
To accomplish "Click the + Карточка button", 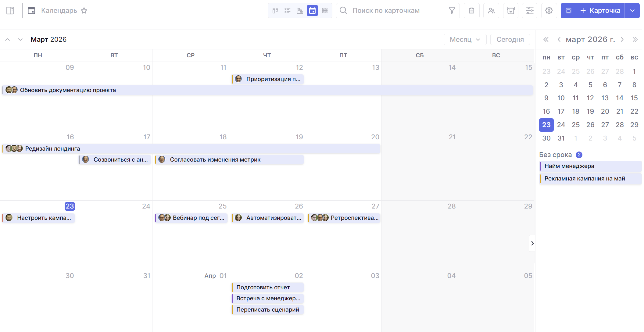I will point(600,11).
